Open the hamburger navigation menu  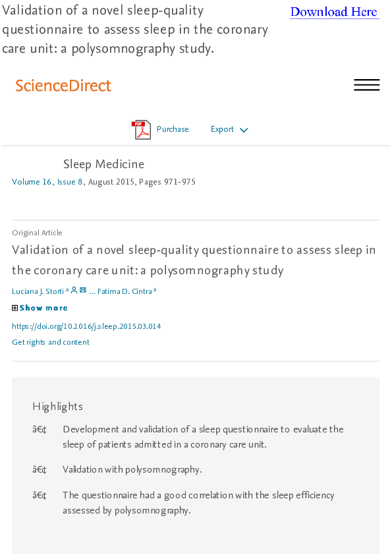coord(367,84)
